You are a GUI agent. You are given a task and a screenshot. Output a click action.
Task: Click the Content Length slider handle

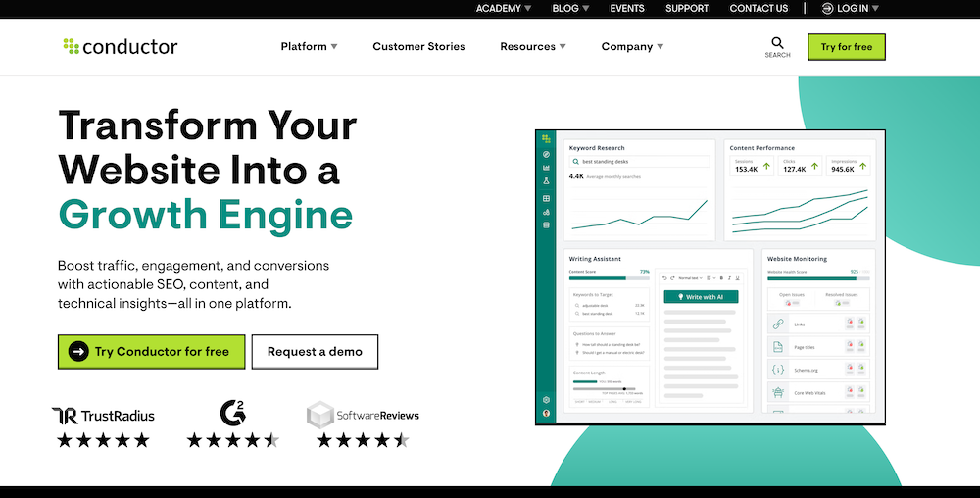tap(624, 388)
